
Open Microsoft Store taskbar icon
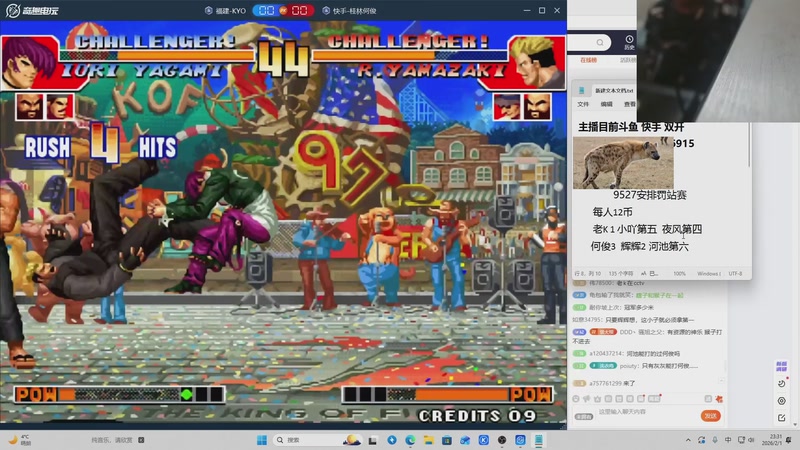pos(447,440)
